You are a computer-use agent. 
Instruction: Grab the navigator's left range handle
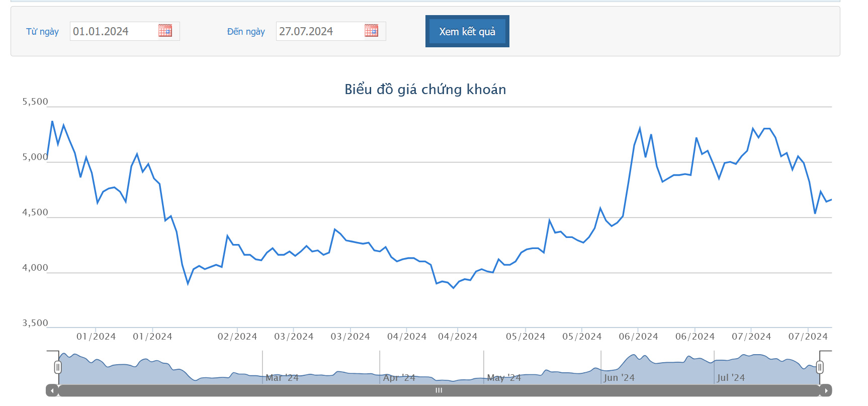58,367
